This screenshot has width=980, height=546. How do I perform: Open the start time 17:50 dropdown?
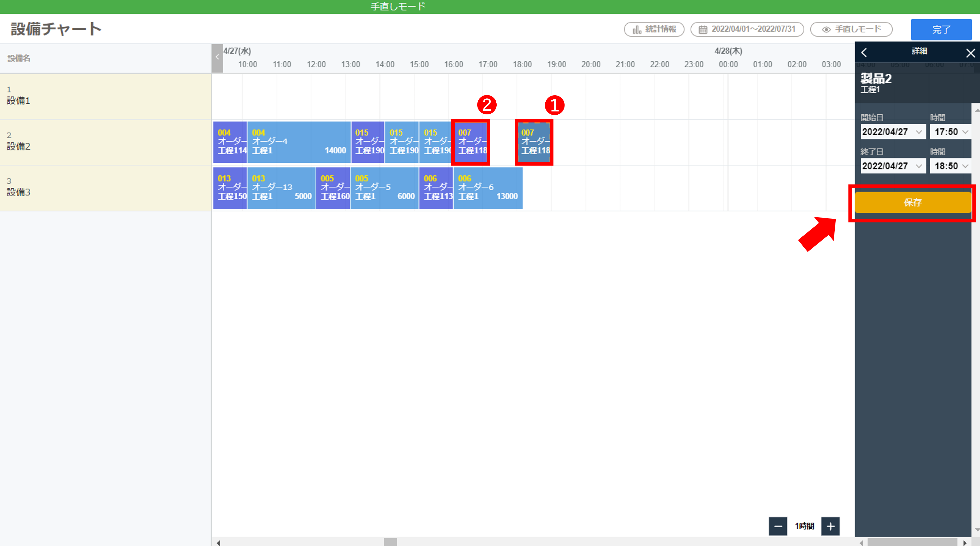click(x=951, y=132)
